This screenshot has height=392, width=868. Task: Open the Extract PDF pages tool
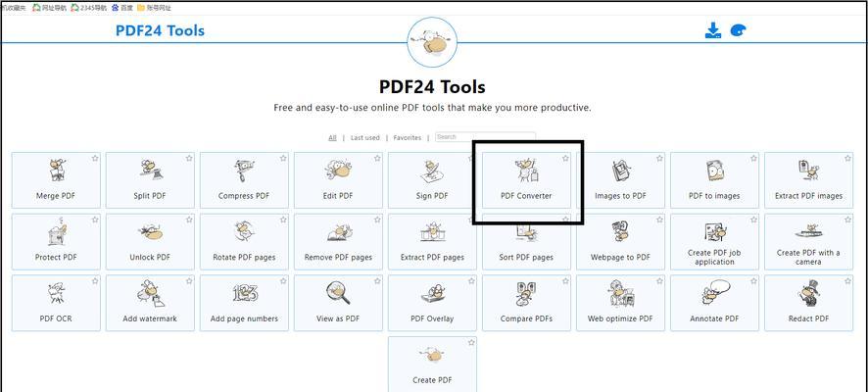point(432,242)
